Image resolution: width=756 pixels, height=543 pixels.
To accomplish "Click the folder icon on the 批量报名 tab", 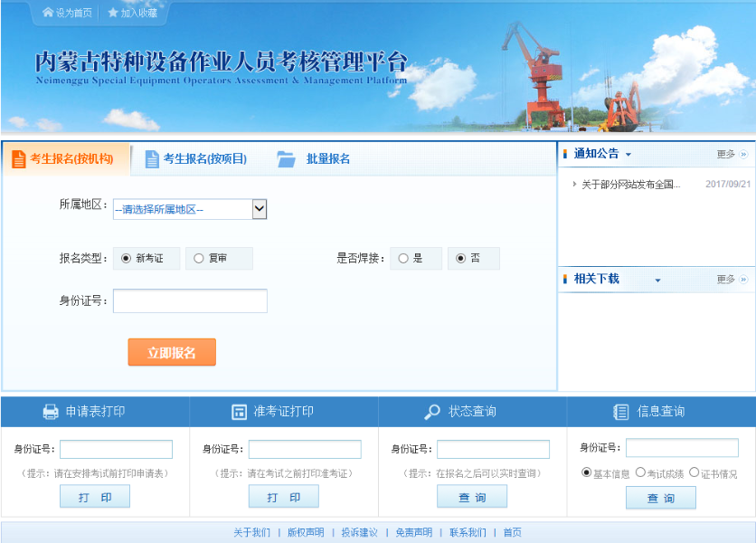I will click(x=288, y=157).
